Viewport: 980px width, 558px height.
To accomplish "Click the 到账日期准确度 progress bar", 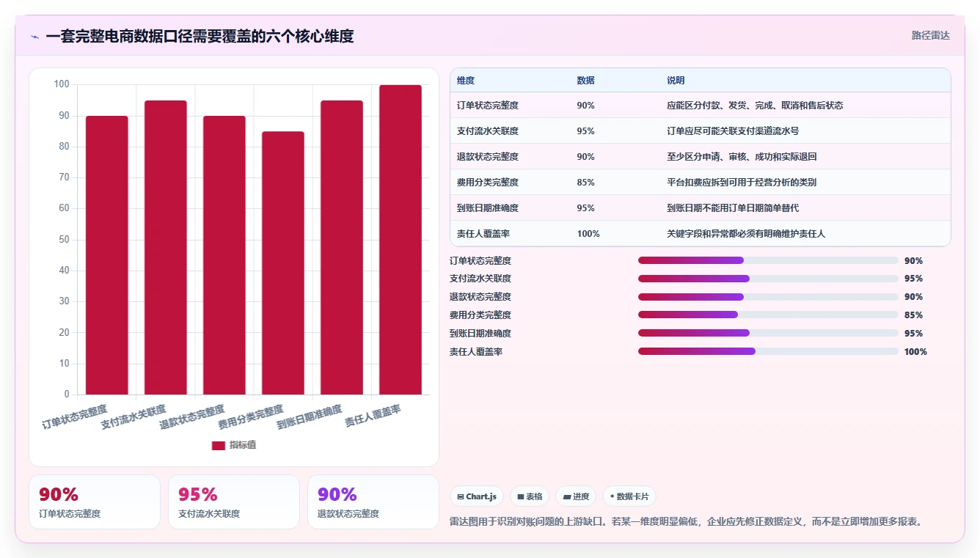I will (x=768, y=333).
